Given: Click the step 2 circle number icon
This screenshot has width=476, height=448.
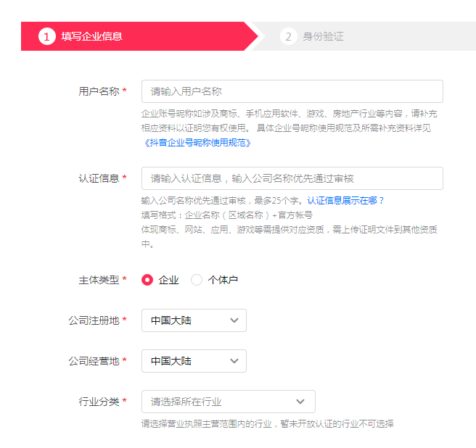Looking at the screenshot, I should tap(288, 36).
